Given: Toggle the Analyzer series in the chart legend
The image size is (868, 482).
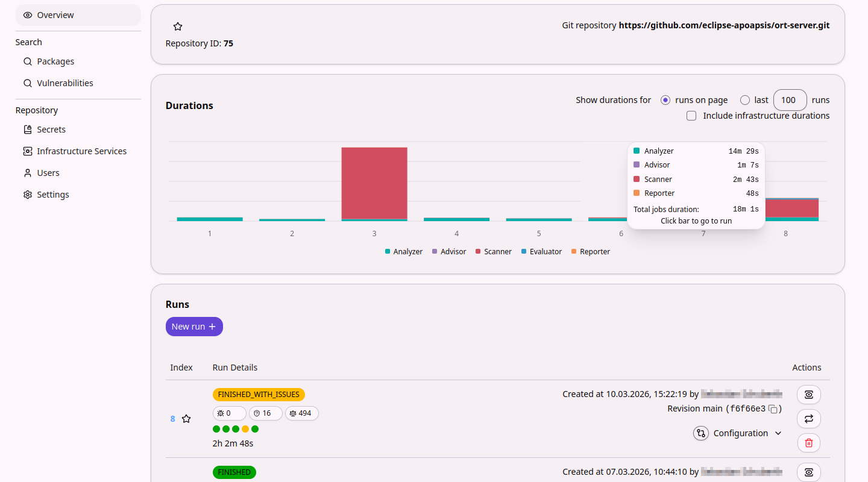Looking at the screenshot, I should (x=404, y=252).
